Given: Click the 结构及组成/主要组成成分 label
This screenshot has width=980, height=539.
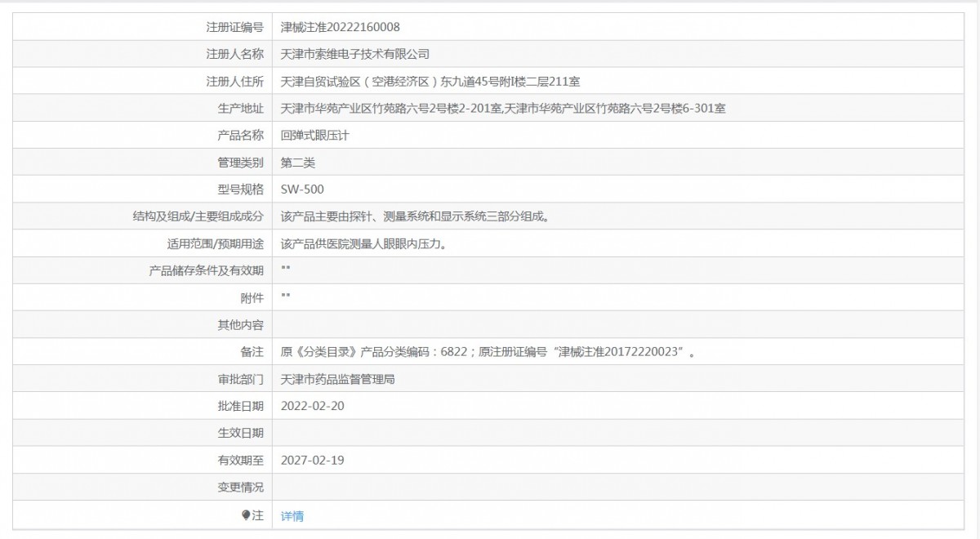Looking at the screenshot, I should coord(198,216).
